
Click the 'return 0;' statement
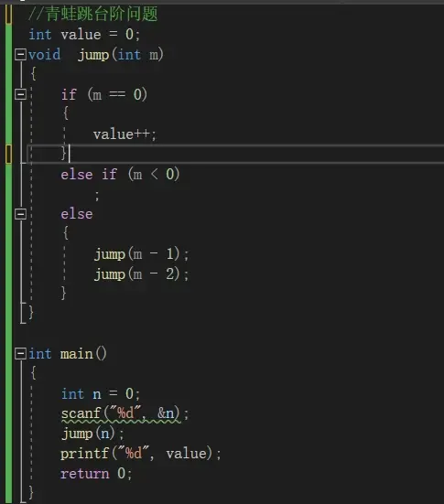coord(96,474)
